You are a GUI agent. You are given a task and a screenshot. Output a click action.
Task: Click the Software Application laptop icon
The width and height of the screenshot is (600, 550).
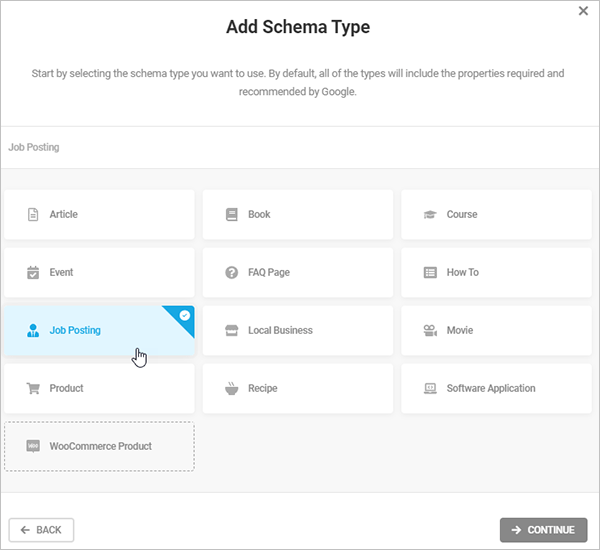point(430,388)
